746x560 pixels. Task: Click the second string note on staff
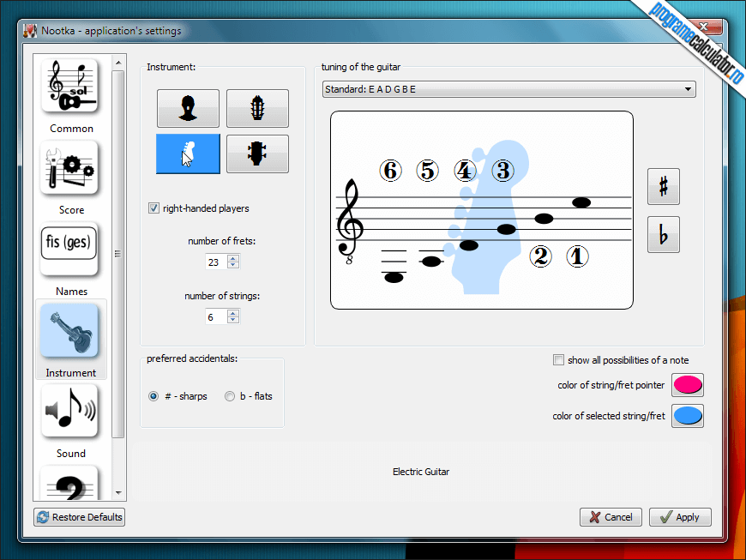click(x=544, y=219)
